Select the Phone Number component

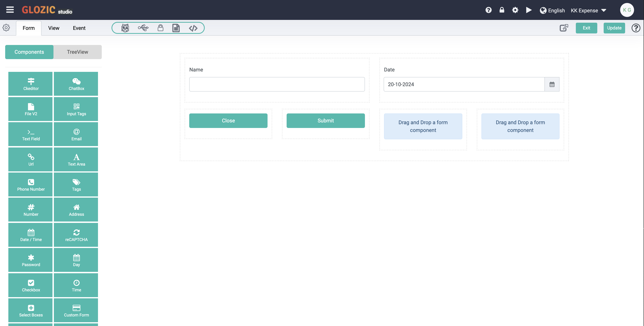click(x=30, y=184)
